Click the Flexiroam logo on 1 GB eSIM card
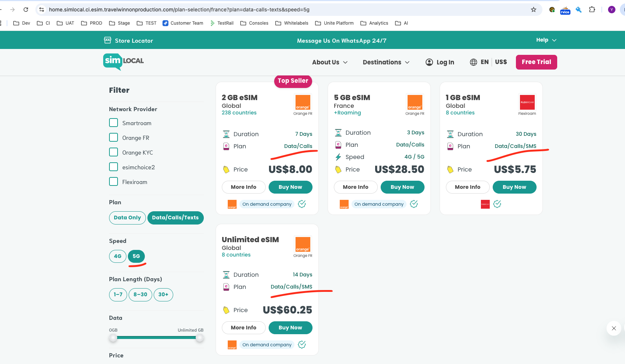Image resolution: width=625 pixels, height=364 pixels. coord(527,103)
